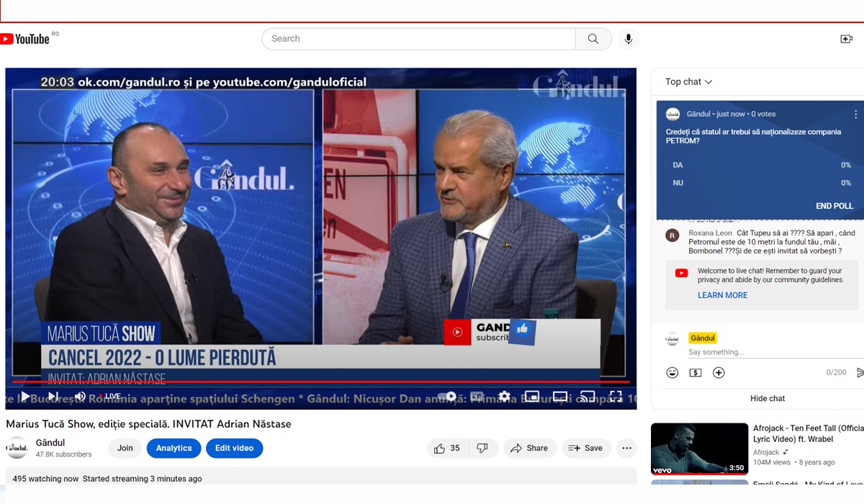This screenshot has height=504, width=864.
Task: Click the Analytics button
Action: 174,448
